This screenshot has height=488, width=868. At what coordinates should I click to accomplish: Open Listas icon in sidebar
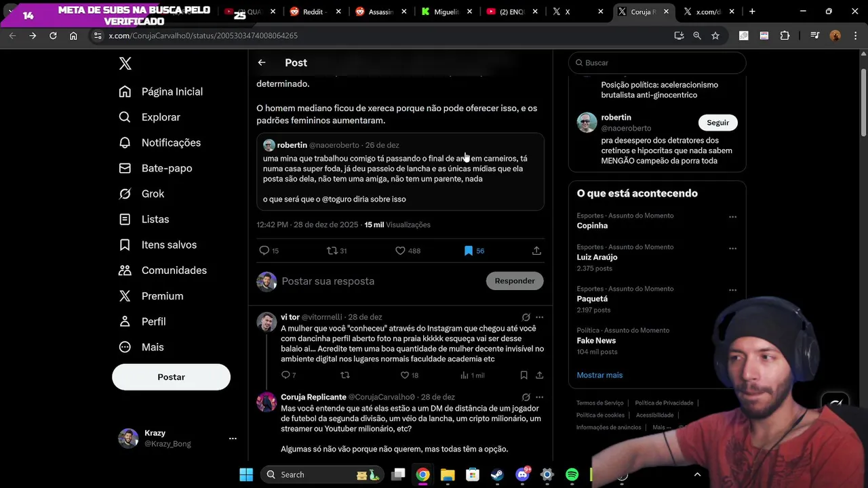point(125,219)
